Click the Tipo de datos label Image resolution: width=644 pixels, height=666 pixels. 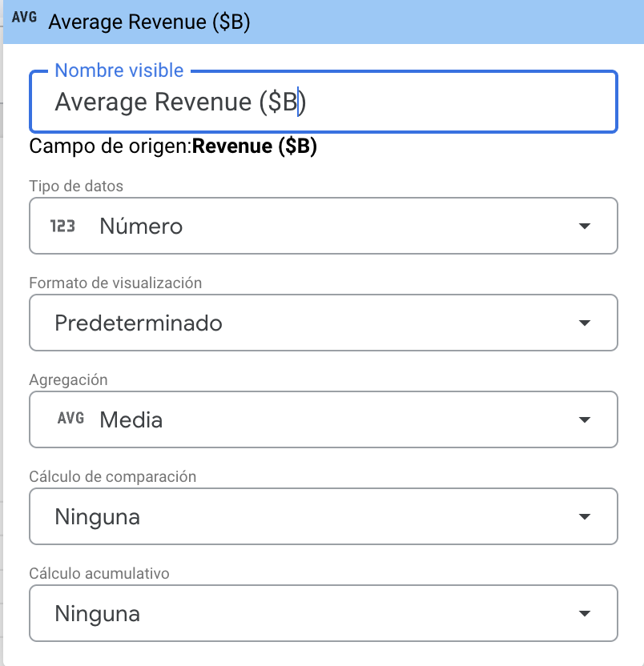coord(76,186)
